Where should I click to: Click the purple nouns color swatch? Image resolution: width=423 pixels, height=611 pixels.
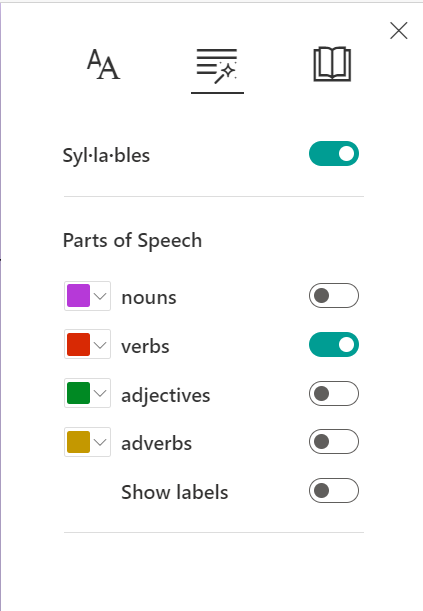click(x=78, y=296)
